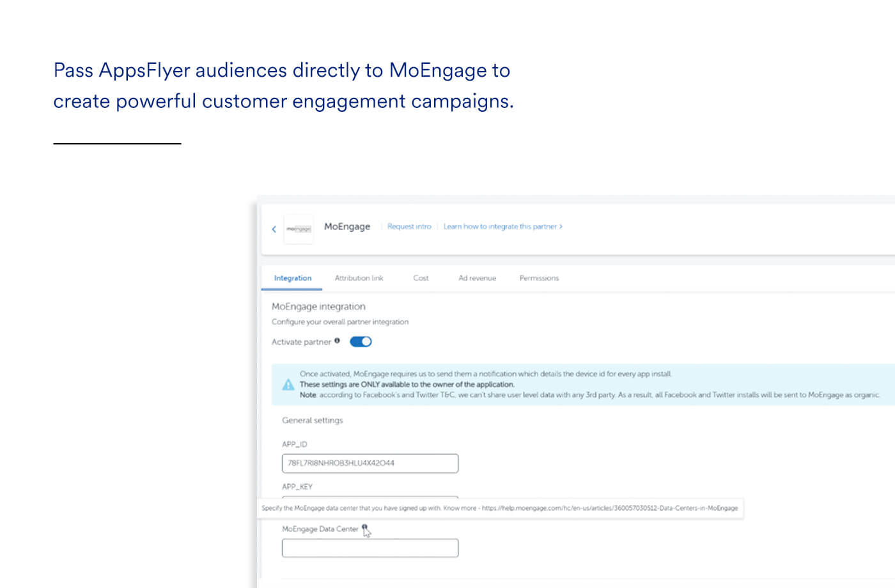Select the Integration tab

point(292,278)
